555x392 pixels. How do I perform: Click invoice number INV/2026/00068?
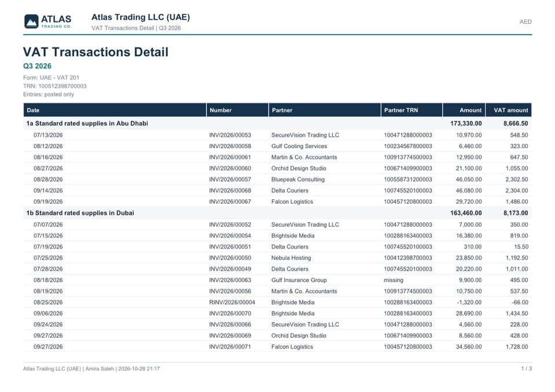[230, 190]
